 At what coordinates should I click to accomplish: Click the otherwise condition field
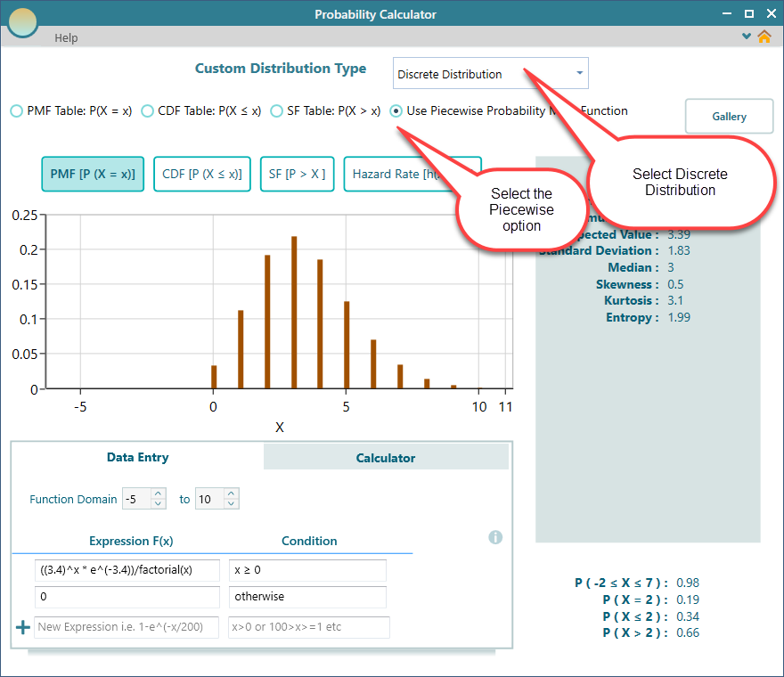[307, 596]
